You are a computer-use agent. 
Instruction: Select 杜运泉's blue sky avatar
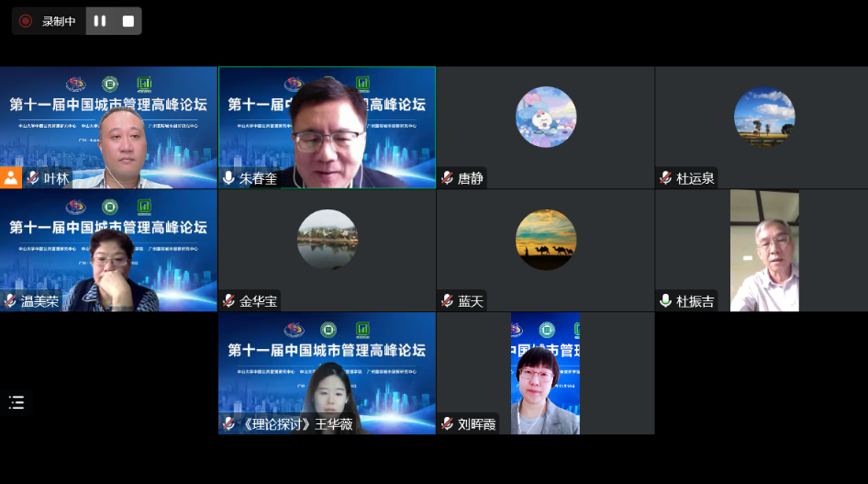[x=764, y=117]
